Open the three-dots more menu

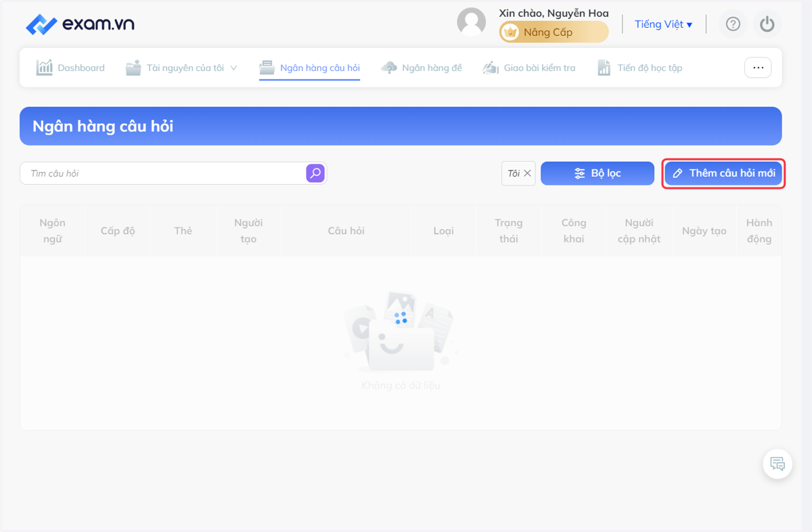tap(758, 68)
